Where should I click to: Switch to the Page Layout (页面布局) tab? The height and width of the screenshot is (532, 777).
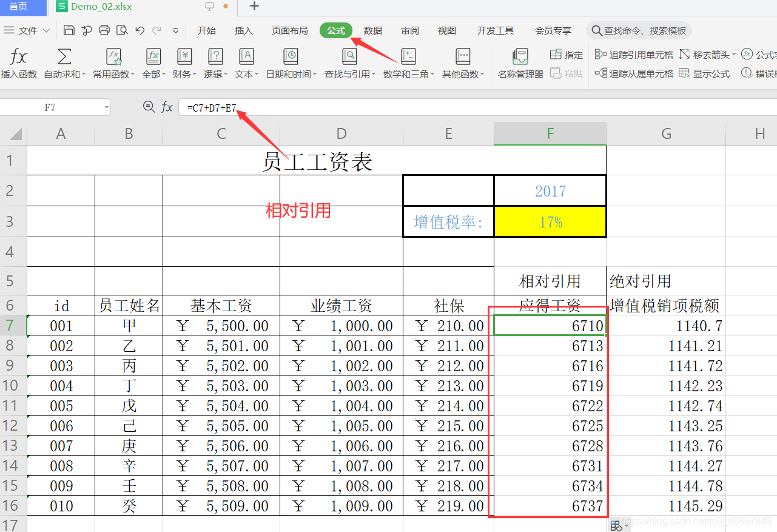(x=289, y=30)
